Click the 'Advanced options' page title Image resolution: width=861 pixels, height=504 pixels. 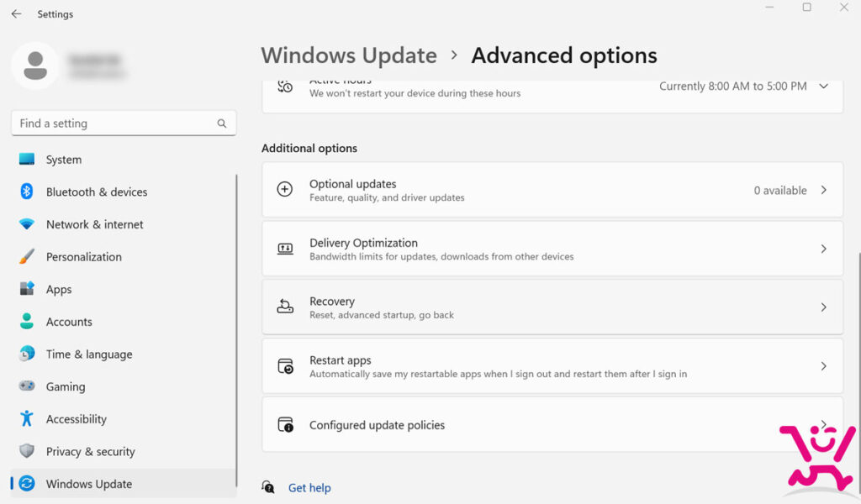564,55
